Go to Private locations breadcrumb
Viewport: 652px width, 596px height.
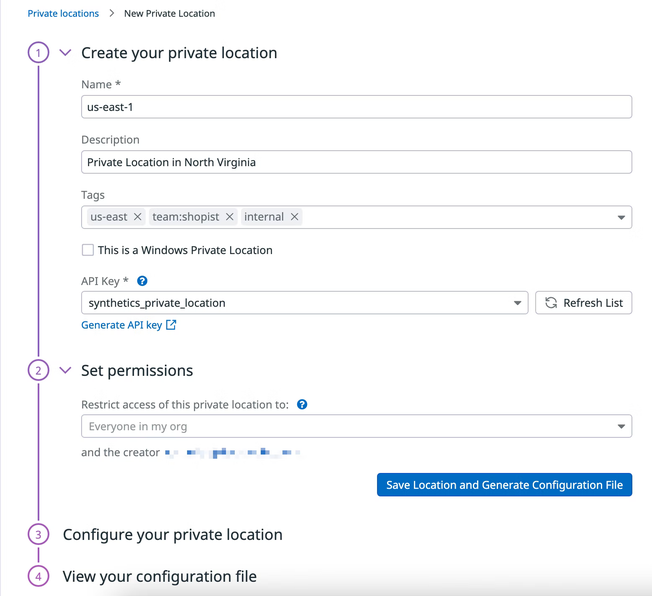pyautogui.click(x=63, y=14)
